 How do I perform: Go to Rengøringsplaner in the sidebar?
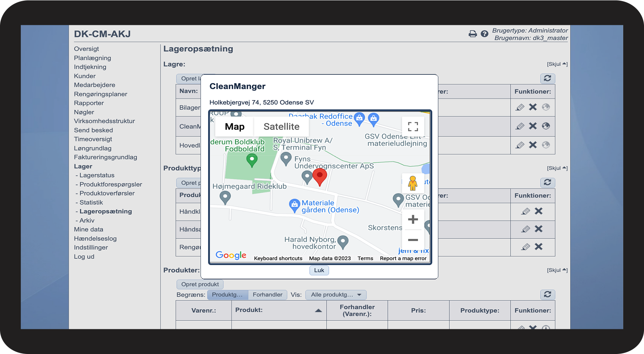(x=101, y=94)
